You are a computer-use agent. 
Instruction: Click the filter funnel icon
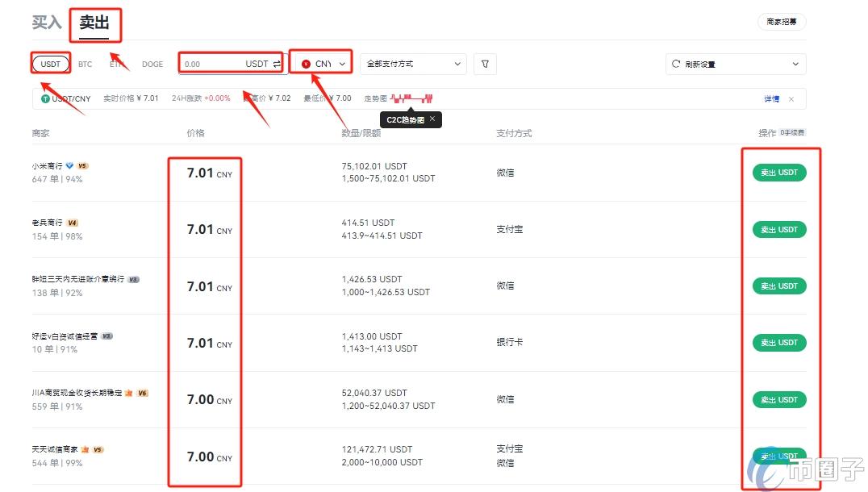[x=485, y=64]
